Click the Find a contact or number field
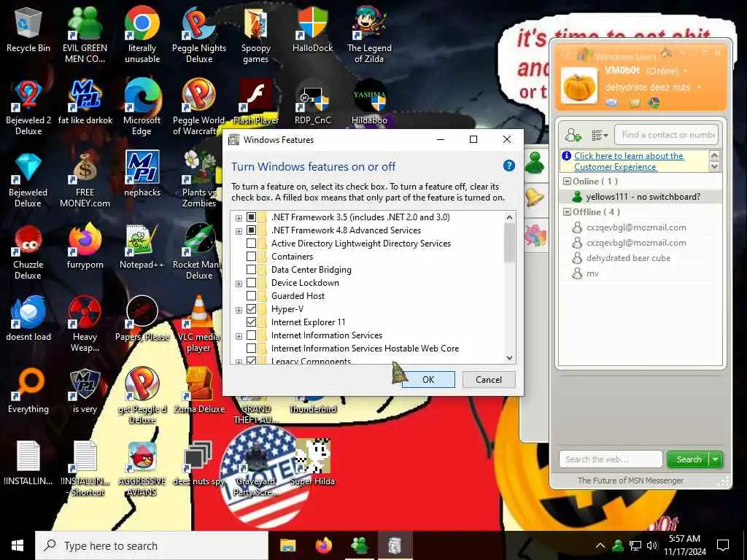This screenshot has height=560, width=747. pos(666,135)
